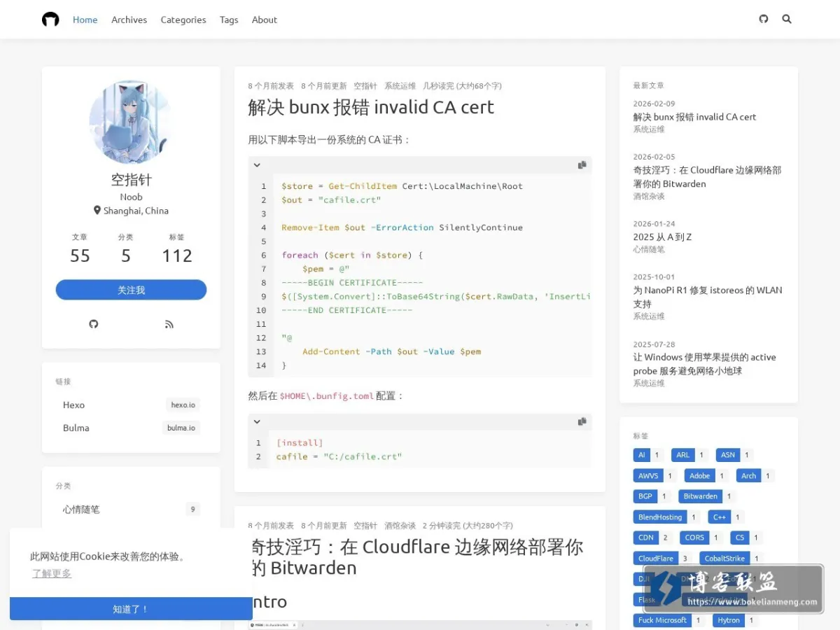Open the search magnifier icon
Screen dimensions: 840x630
(x=787, y=19)
